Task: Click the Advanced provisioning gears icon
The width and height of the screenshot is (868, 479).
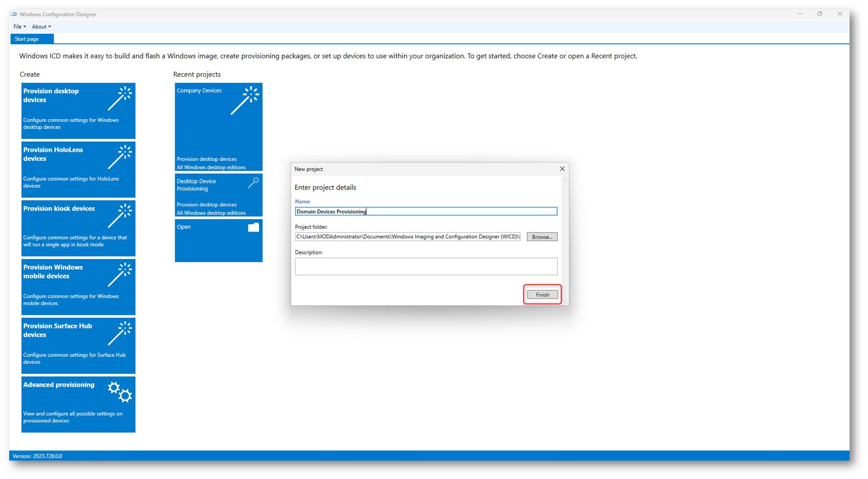Action: coord(120,391)
